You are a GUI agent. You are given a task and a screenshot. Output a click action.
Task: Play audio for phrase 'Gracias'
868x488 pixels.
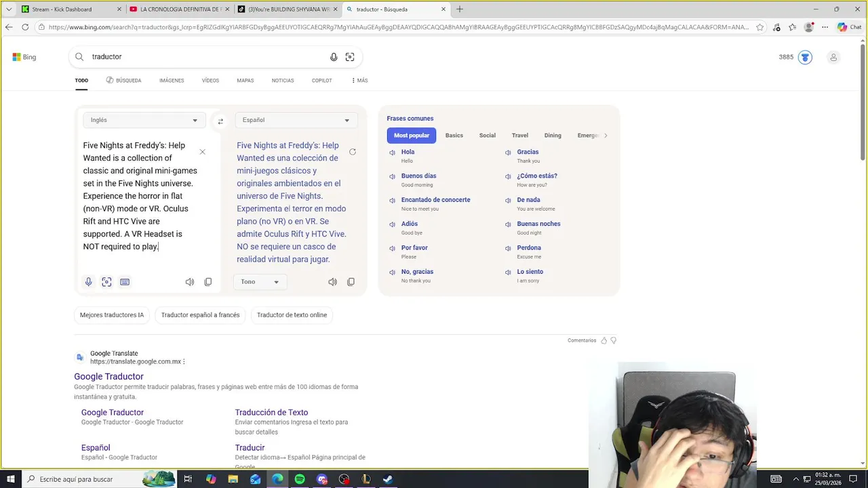pos(508,152)
